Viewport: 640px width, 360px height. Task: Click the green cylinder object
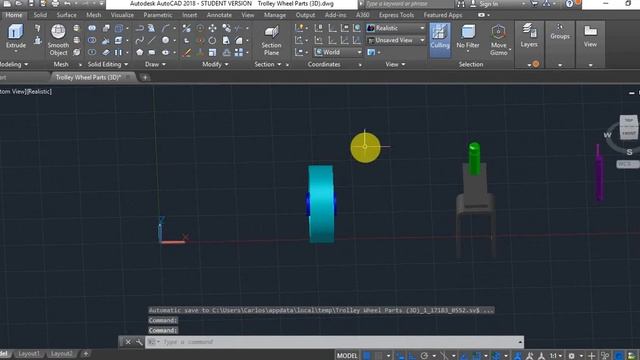point(474,158)
